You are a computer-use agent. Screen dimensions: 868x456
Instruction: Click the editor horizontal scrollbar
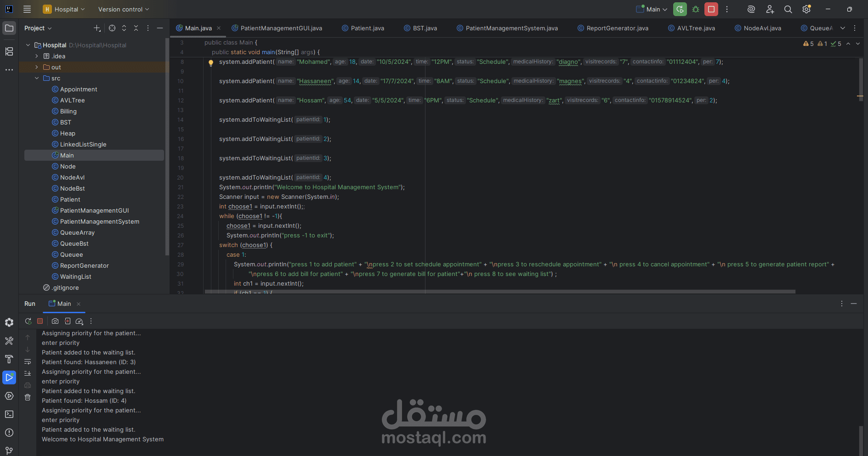click(x=500, y=292)
